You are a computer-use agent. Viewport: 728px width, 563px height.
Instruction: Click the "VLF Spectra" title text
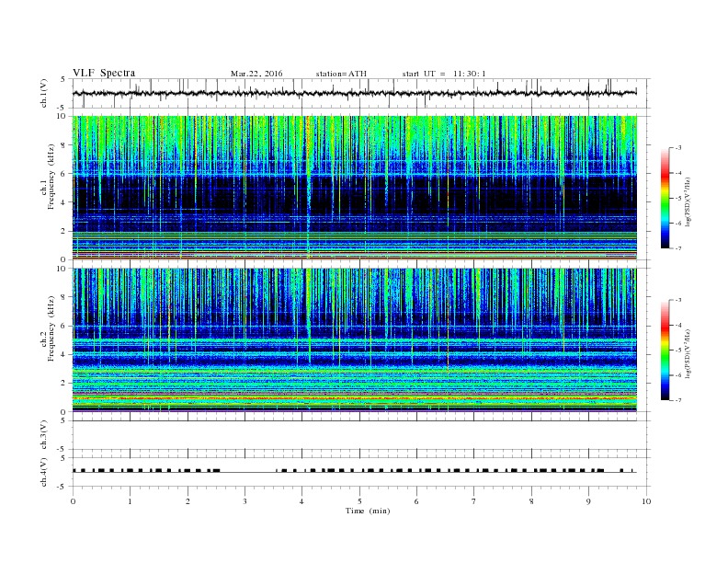pos(104,73)
